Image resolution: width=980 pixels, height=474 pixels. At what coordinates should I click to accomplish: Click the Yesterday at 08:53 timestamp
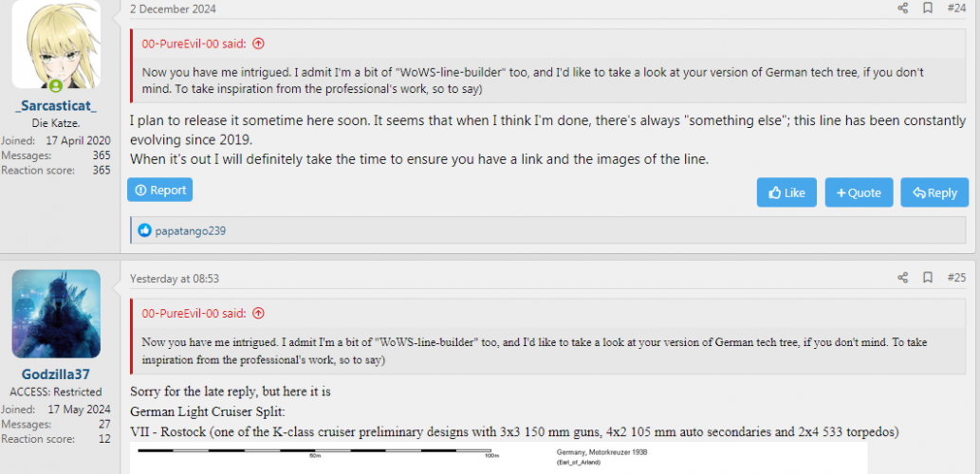point(176,279)
